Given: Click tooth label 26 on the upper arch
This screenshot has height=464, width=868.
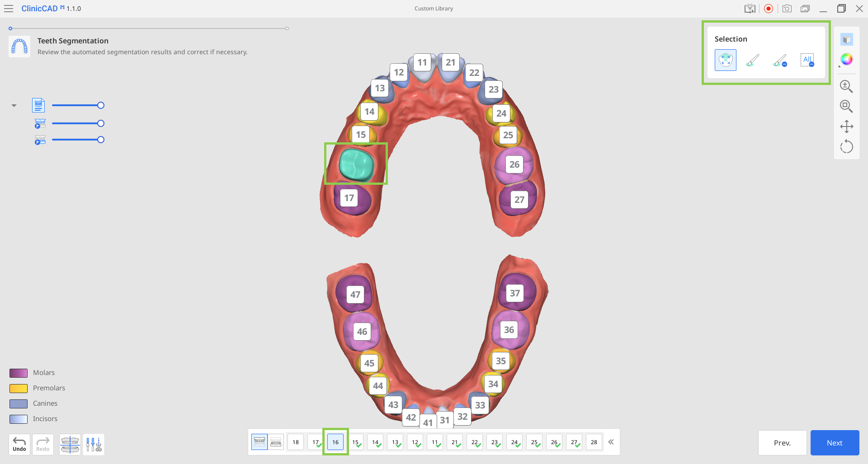Looking at the screenshot, I should pos(514,164).
